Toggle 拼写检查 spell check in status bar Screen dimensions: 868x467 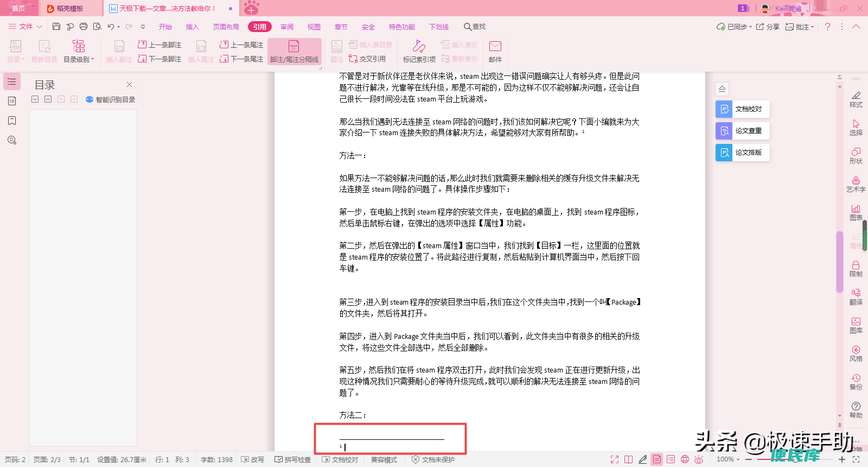pos(293,459)
